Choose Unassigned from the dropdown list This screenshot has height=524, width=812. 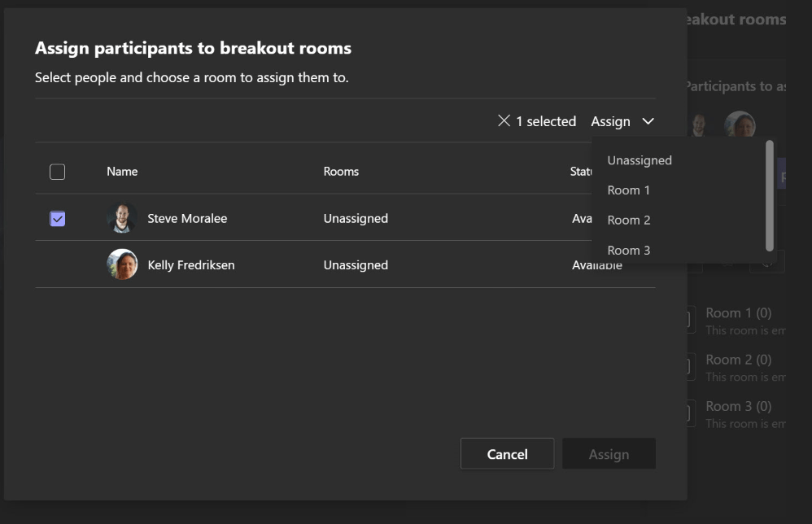639,160
